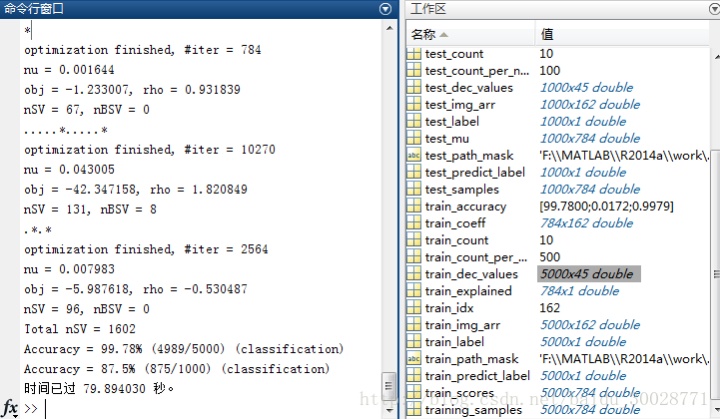Viewport: 720px width, 419px height.
Task: Select the train_label variable name
Action: 455,342
